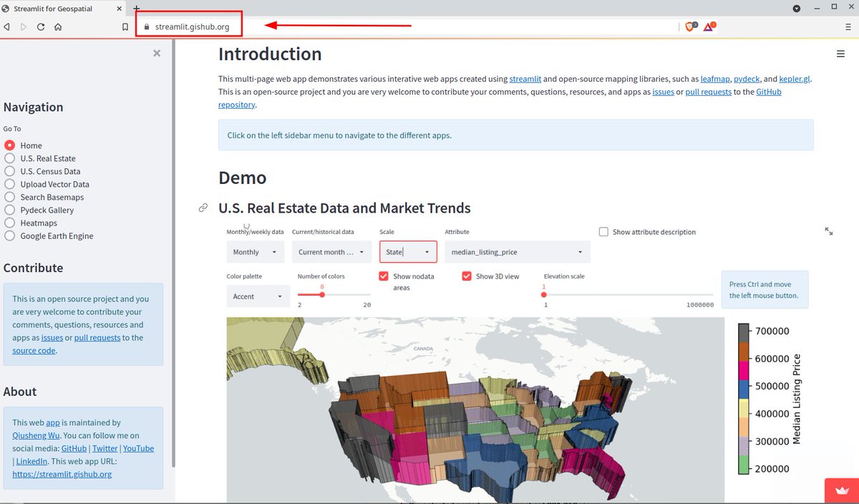Uncheck Show 3D view checkbox
859x504 pixels.
tap(467, 276)
